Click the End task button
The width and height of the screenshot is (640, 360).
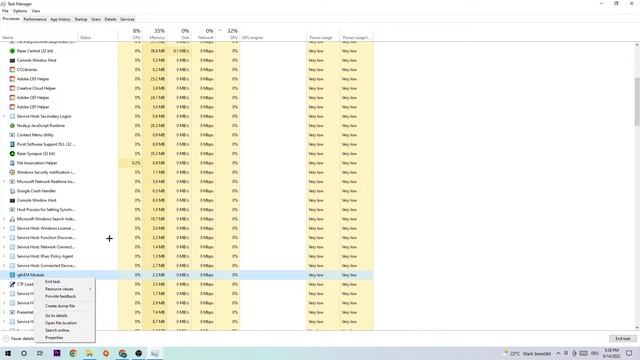(x=622, y=339)
